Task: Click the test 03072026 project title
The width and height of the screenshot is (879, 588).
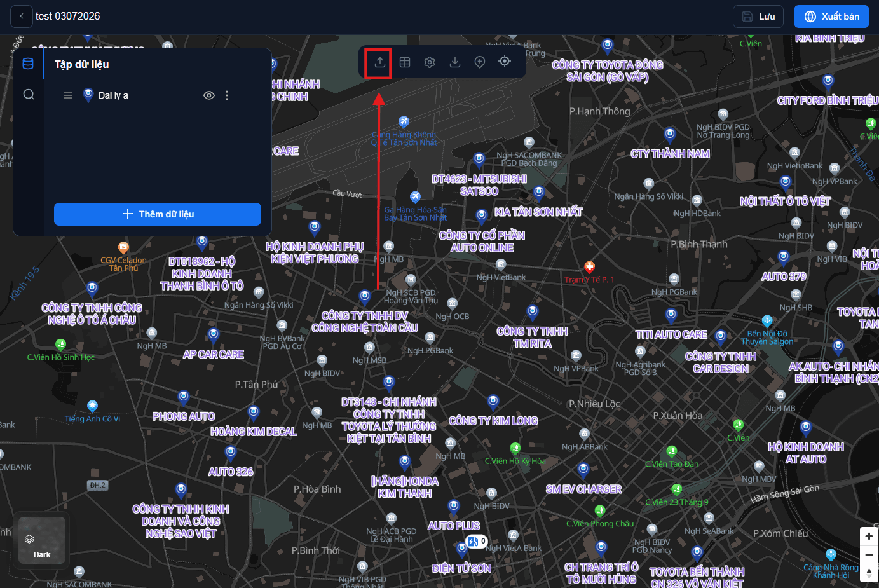Action: tap(67, 17)
